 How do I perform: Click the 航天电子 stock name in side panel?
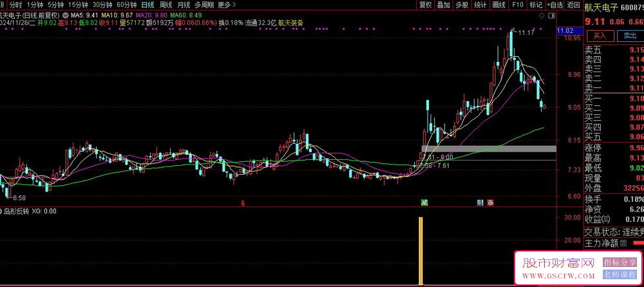601,8
